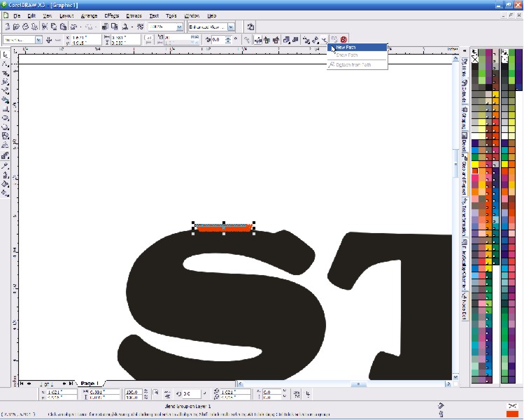Image resolution: width=524 pixels, height=420 pixels.
Task: Select the Interactive Blend tool
Action: pos(5,155)
